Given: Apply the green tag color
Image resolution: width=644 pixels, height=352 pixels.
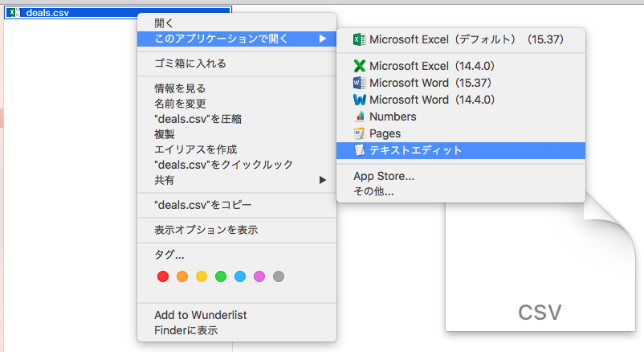Looking at the screenshot, I should tap(221, 276).
